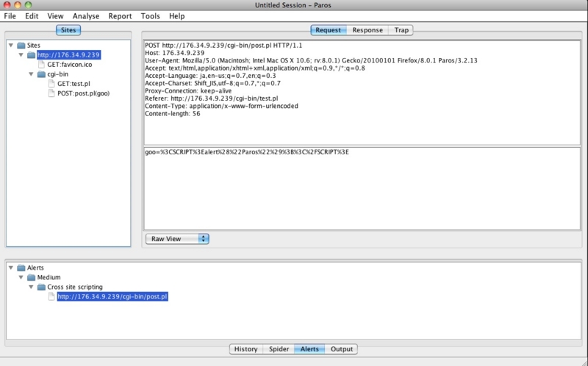Collapse the Medium alerts node
Image resolution: width=588 pixels, height=366 pixels.
pos(21,278)
